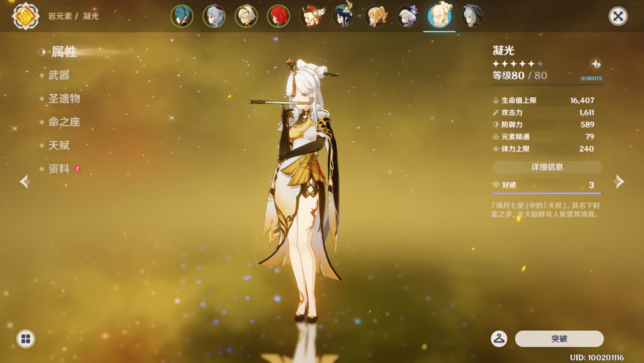Select the 属性 attributes tab
Screen dimensions: 644x363
click(64, 52)
